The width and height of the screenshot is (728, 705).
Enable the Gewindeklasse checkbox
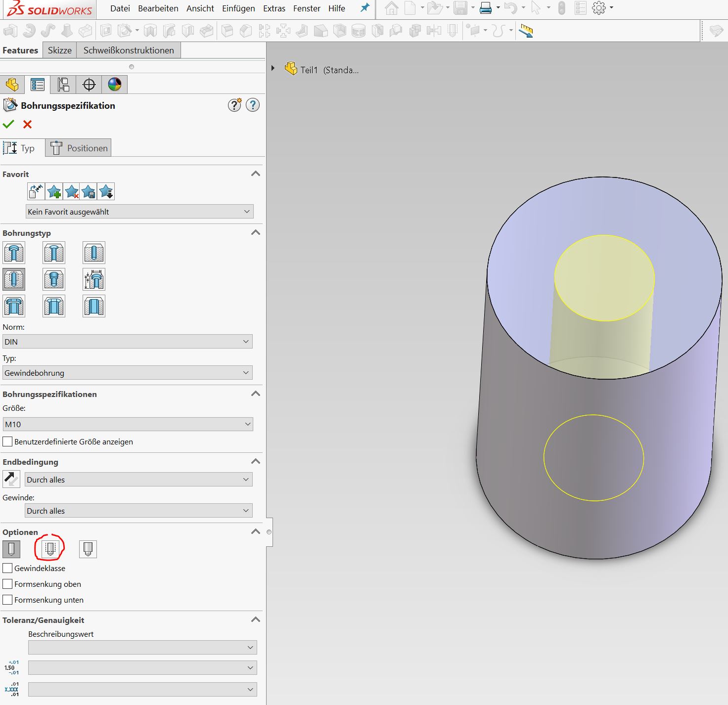(7, 568)
